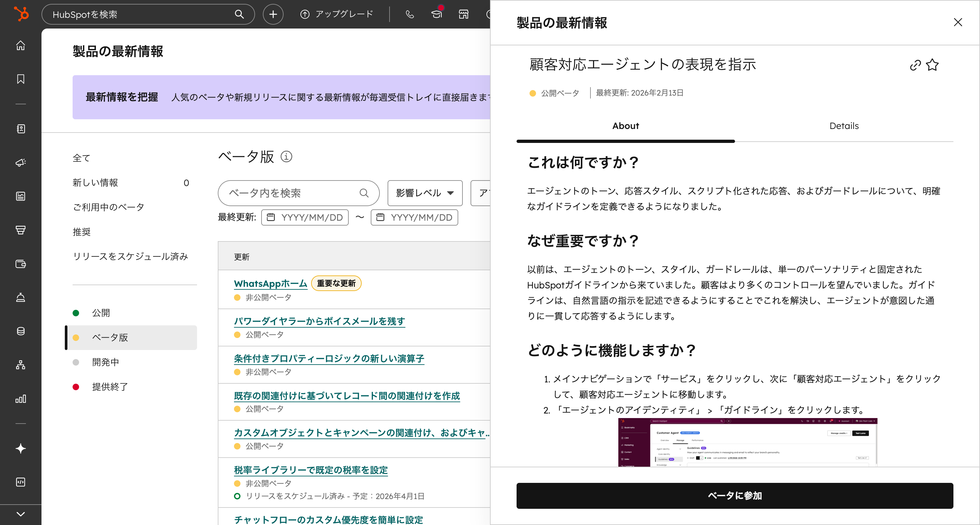This screenshot has width=980, height=525.
Task: Select the ベータ版 status filter
Action: pos(131,337)
